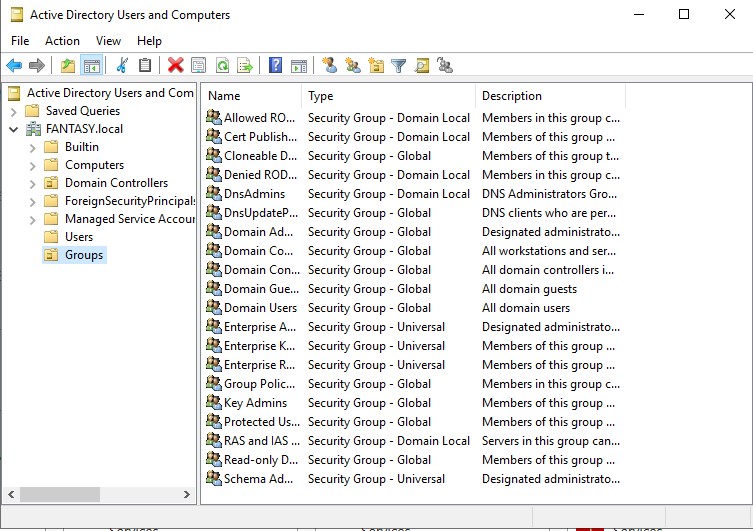Toggle Show/Hide Console Tree toolbar icon
Viewport: 753px width, 531px height.
[92, 65]
